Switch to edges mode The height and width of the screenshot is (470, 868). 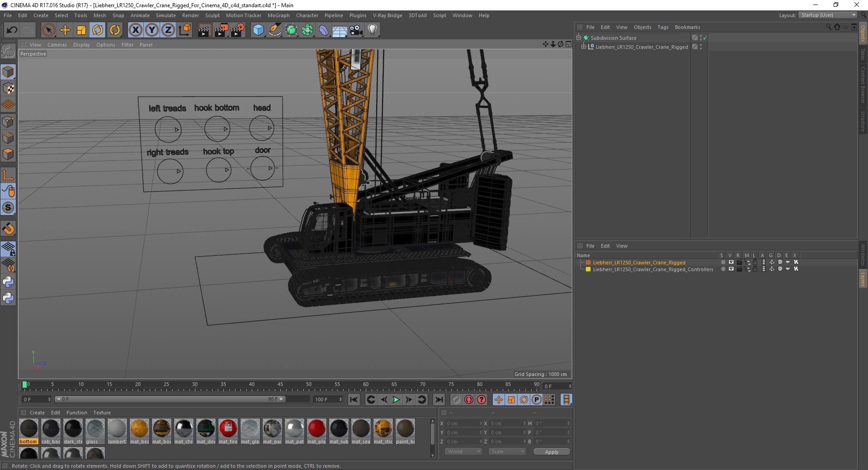[x=8, y=138]
